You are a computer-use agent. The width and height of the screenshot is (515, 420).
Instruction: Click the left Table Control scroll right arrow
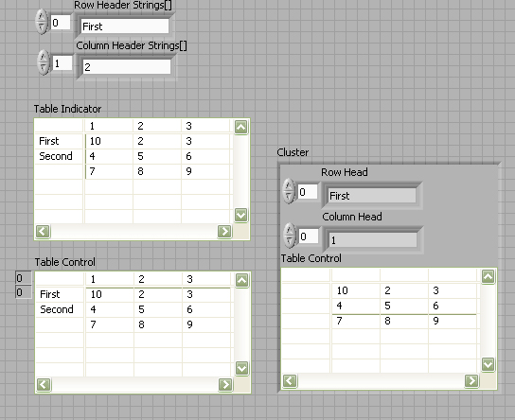(225, 385)
